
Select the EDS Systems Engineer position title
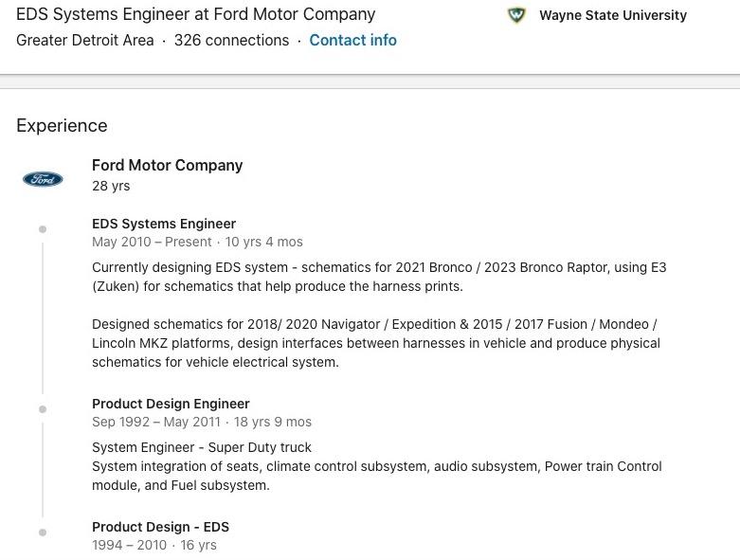tap(164, 224)
